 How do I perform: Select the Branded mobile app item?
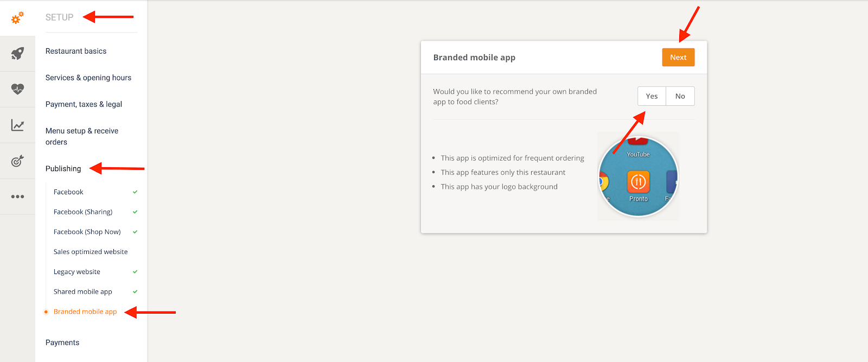(85, 312)
